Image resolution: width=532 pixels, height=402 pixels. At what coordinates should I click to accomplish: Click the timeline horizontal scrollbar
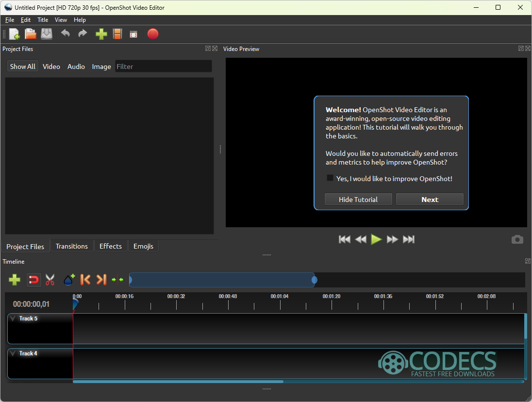click(178, 382)
